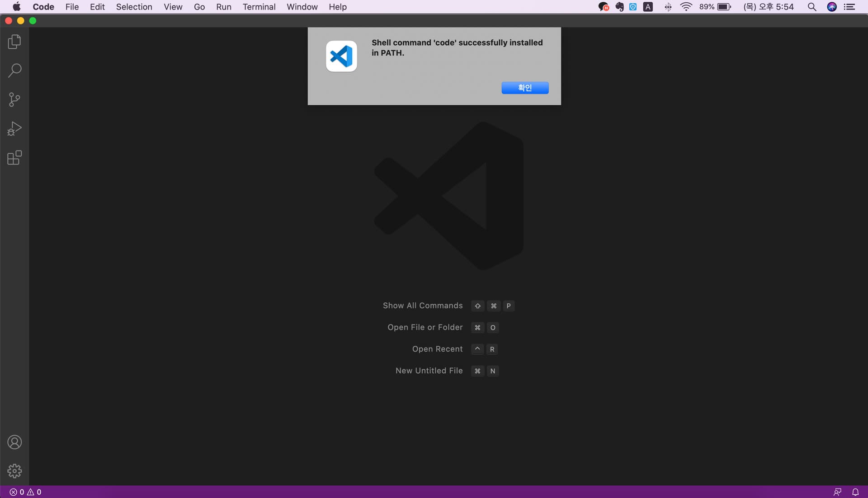Open the Explorer view in the activity bar
868x498 pixels.
pos(14,42)
